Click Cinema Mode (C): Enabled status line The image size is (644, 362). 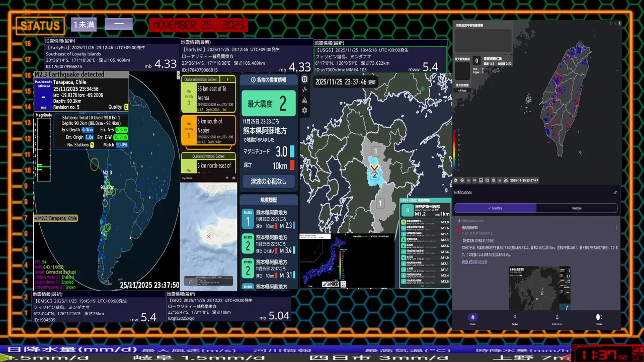click(54, 277)
